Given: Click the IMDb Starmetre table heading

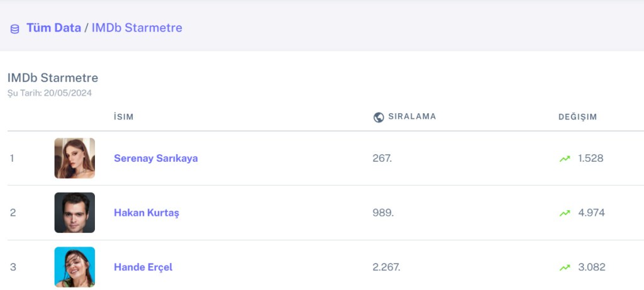Looking at the screenshot, I should point(53,78).
